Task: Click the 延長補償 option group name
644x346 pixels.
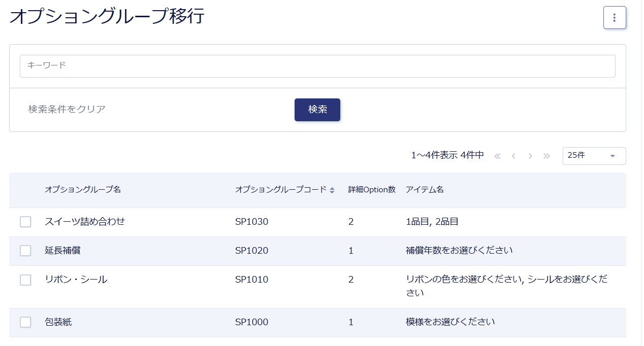Action: pyautogui.click(x=62, y=251)
